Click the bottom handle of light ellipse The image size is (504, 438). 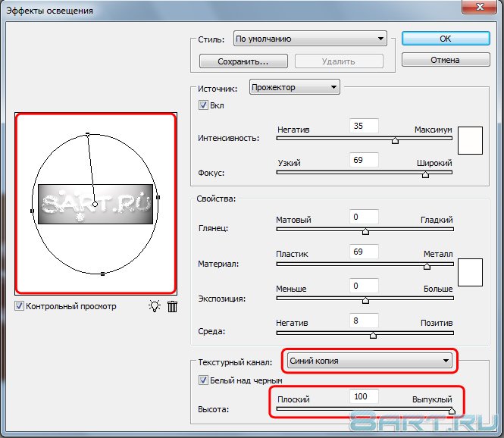102,274
